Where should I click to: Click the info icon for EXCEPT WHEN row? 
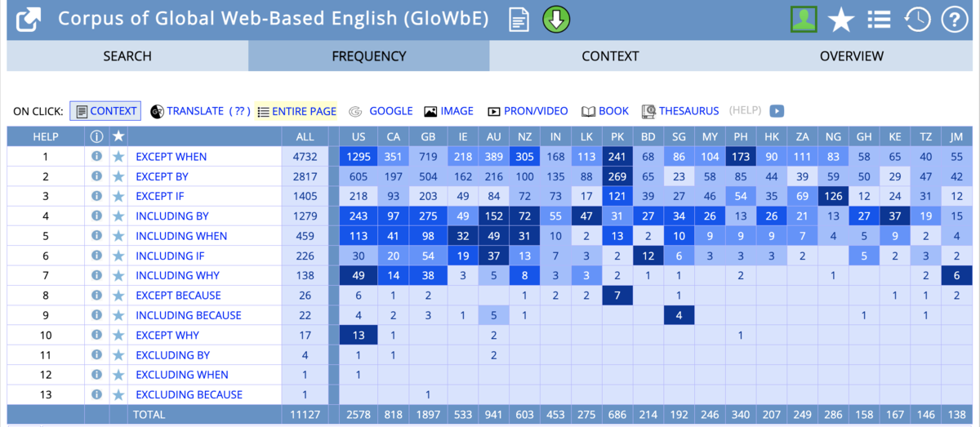[96, 156]
